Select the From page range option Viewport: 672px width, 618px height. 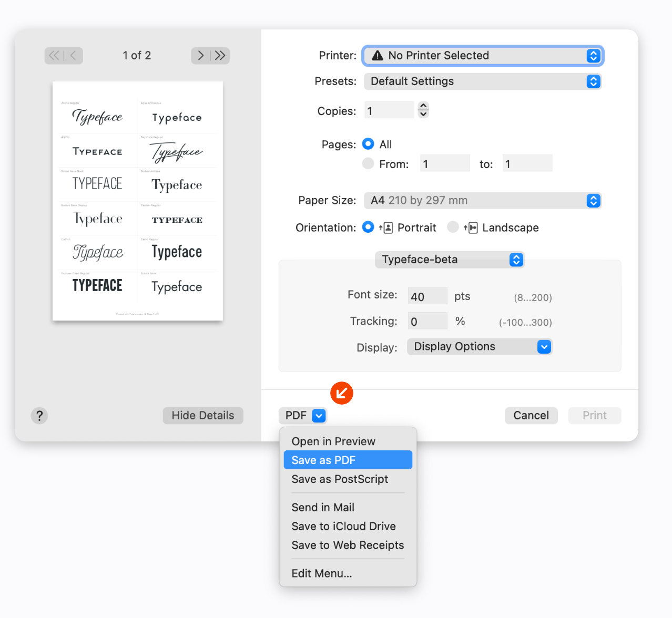[368, 163]
